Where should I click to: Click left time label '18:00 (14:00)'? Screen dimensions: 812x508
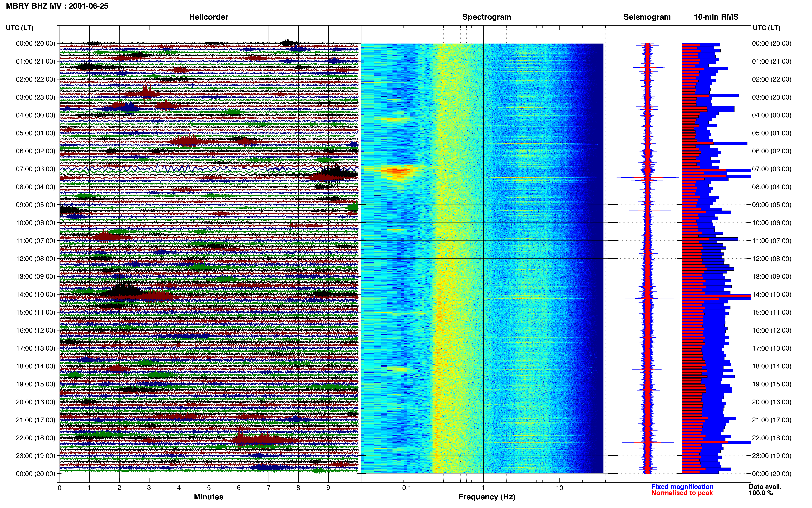click(x=36, y=366)
